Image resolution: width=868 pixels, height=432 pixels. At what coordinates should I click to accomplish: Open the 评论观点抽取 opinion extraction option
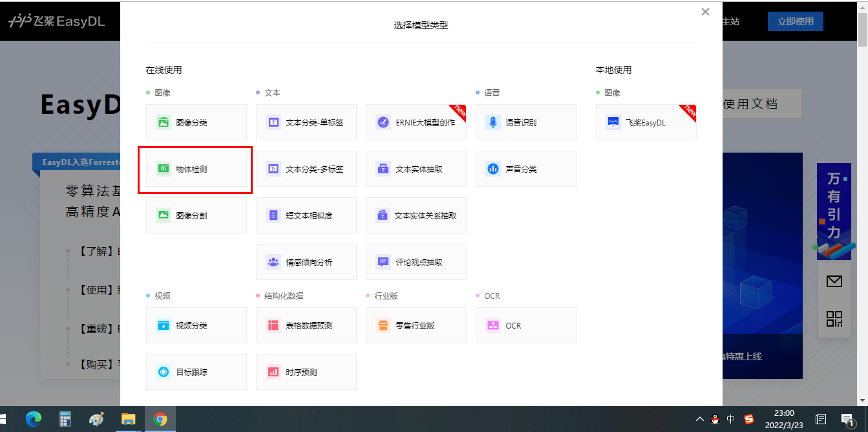[416, 262]
